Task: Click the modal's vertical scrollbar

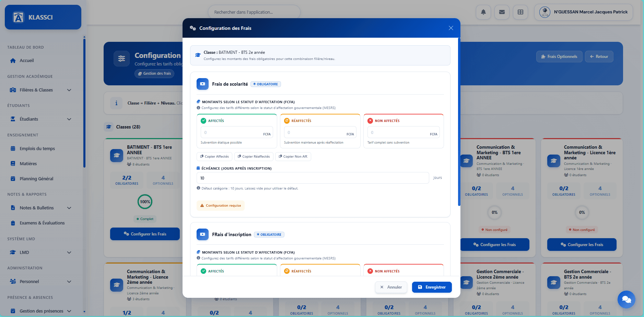Action: [x=459, y=123]
